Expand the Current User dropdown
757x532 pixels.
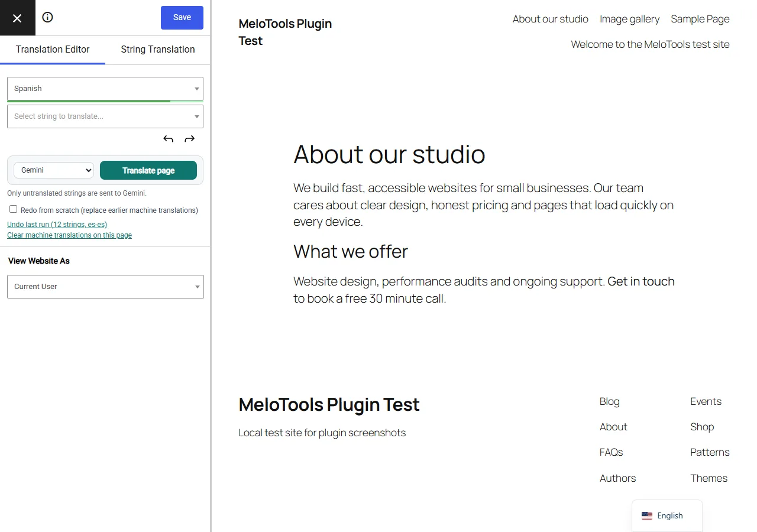(105, 287)
